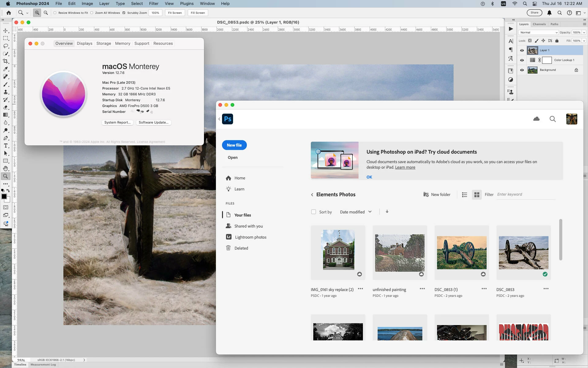Viewport: 588px width, 368px height.
Task: Click Software Update button
Action: (x=153, y=122)
